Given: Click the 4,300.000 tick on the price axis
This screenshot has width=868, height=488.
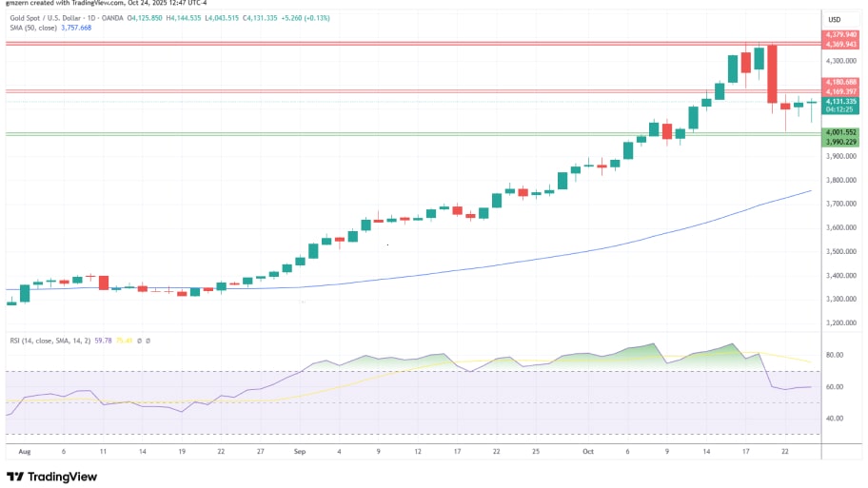Looking at the screenshot, I should click(x=838, y=60).
